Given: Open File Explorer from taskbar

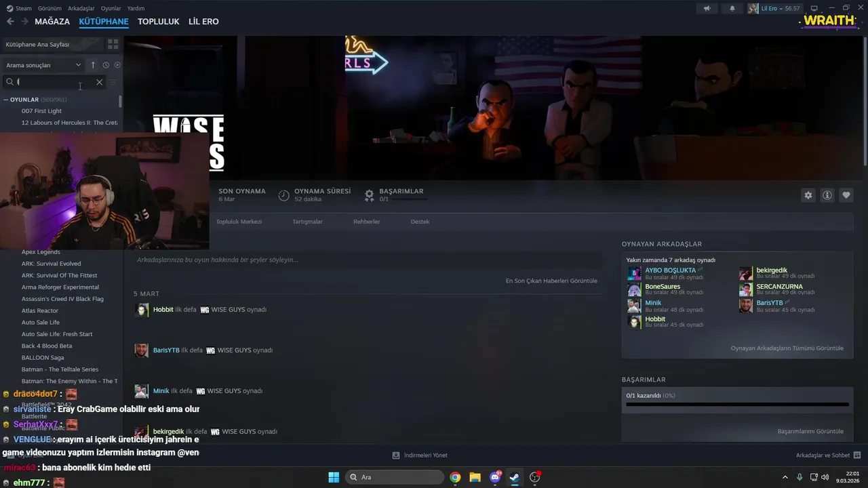Looking at the screenshot, I should [475, 477].
